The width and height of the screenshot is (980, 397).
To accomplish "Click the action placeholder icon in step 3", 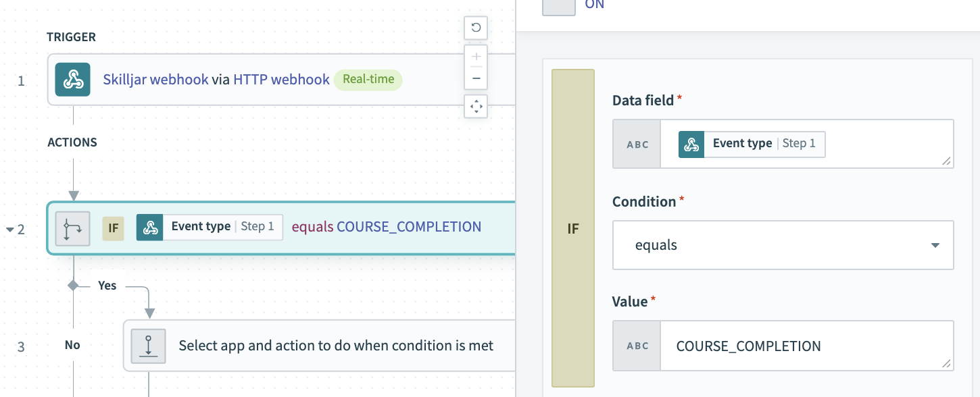I will [x=148, y=346].
